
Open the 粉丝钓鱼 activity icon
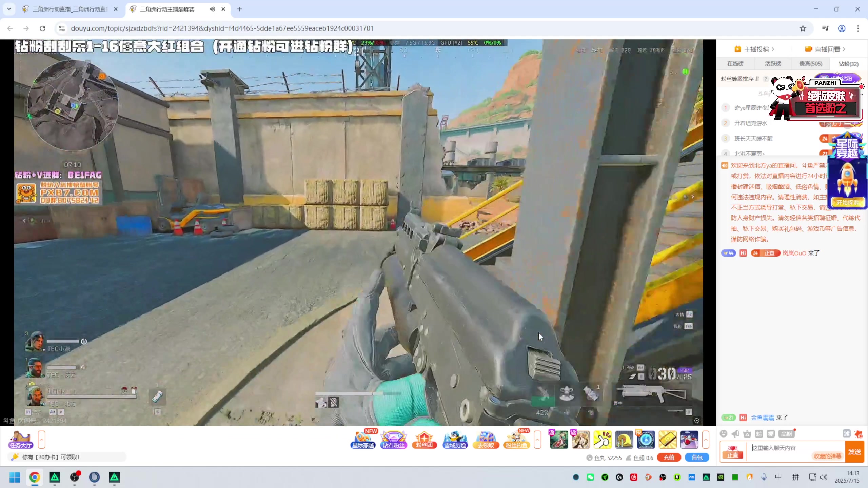tap(516, 440)
